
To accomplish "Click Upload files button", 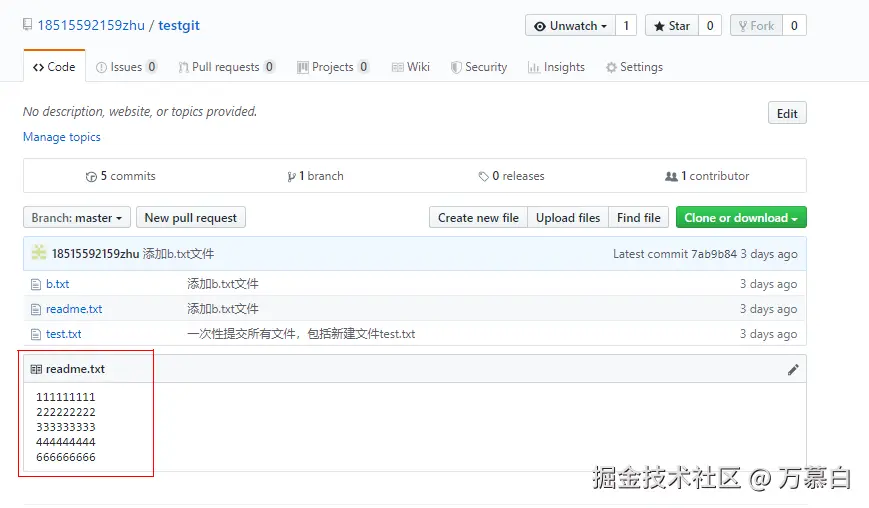I will 568,218.
